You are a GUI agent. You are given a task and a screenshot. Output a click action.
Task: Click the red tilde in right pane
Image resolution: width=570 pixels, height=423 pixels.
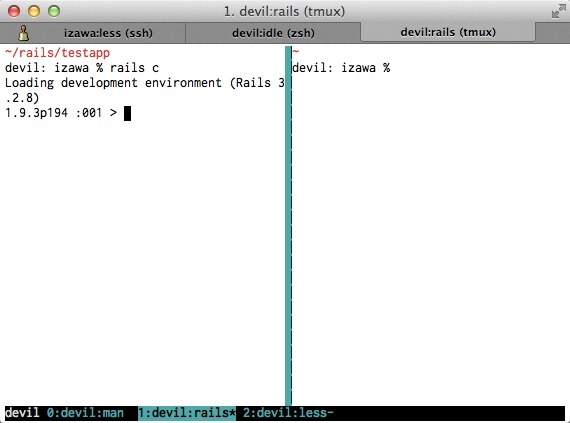click(x=296, y=52)
